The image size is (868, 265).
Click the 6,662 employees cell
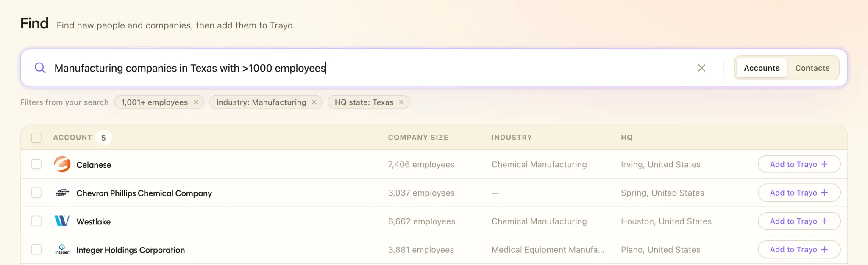[421, 221]
